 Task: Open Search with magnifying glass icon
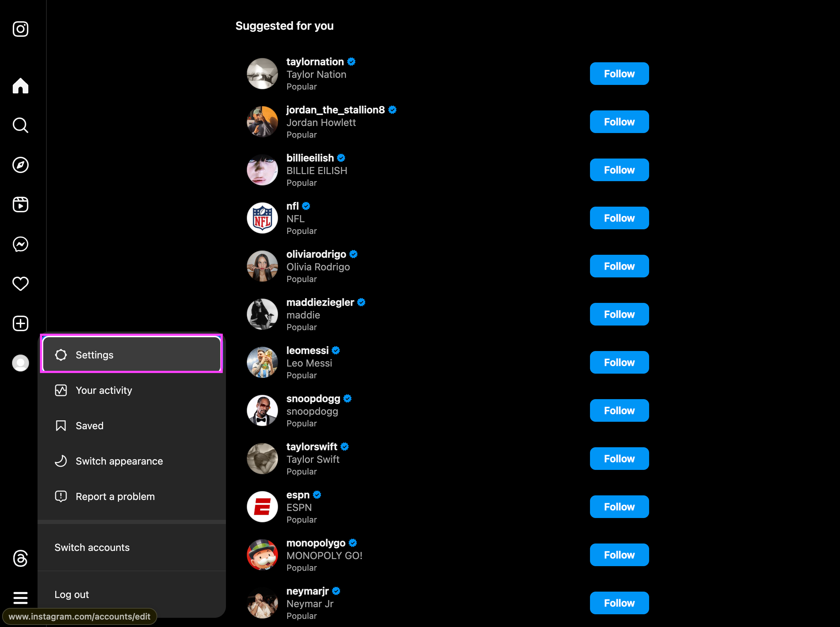pos(21,125)
